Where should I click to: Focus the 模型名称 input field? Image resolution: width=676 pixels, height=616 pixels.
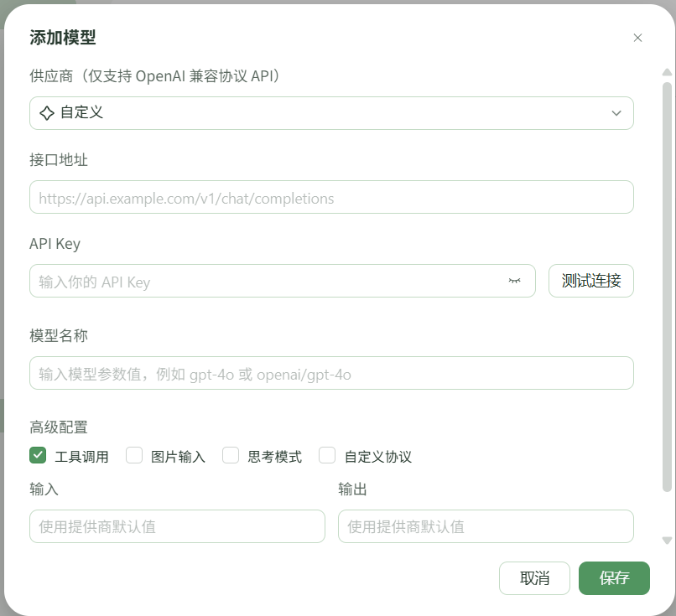(331, 373)
